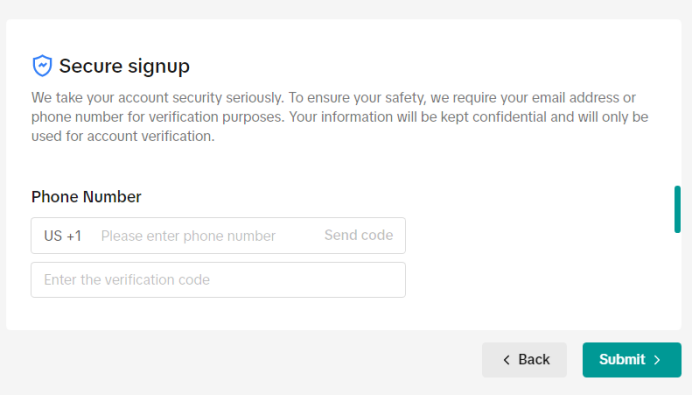Click the 'Secure signup' heading text
Viewport: 693px width, 395px height.
tap(124, 66)
